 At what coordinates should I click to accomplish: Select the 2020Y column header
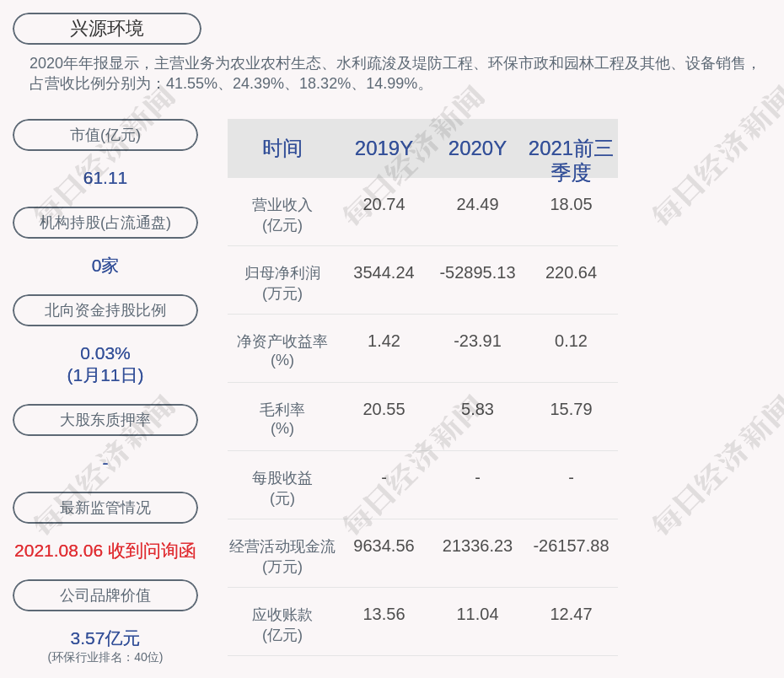[477, 148]
